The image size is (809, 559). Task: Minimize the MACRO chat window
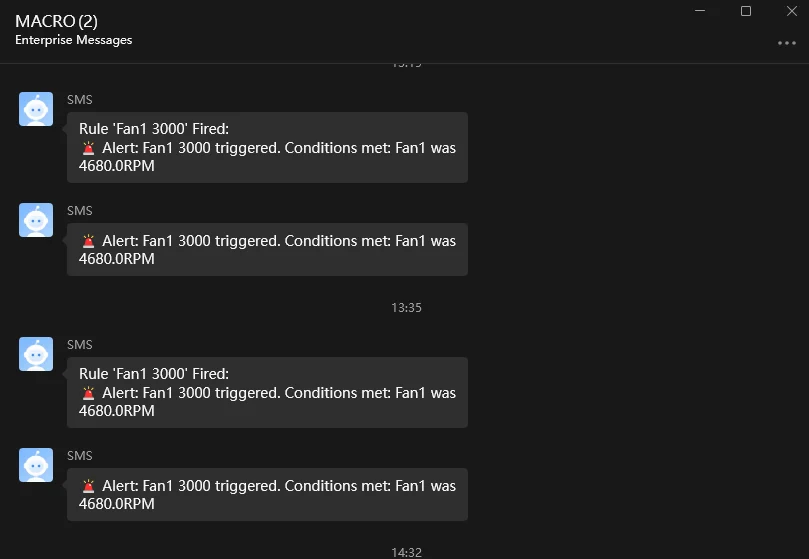(700, 11)
